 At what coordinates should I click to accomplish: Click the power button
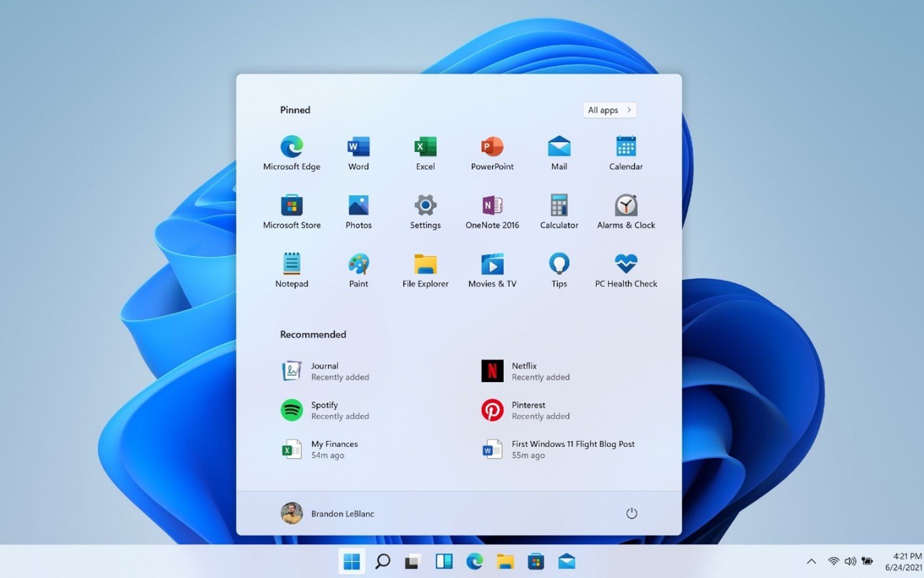click(631, 513)
